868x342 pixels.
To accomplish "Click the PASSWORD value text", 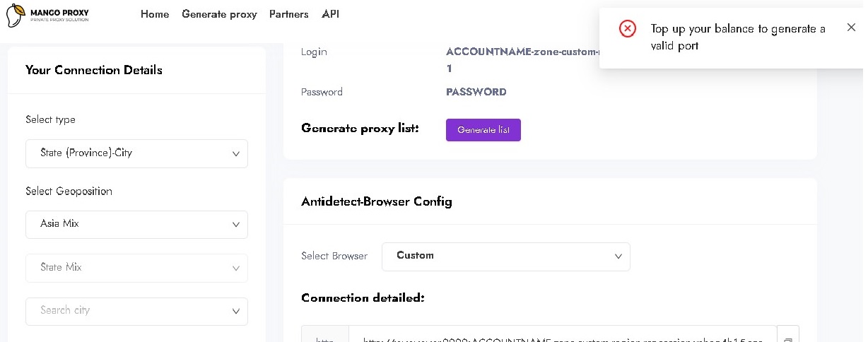I will (x=476, y=92).
